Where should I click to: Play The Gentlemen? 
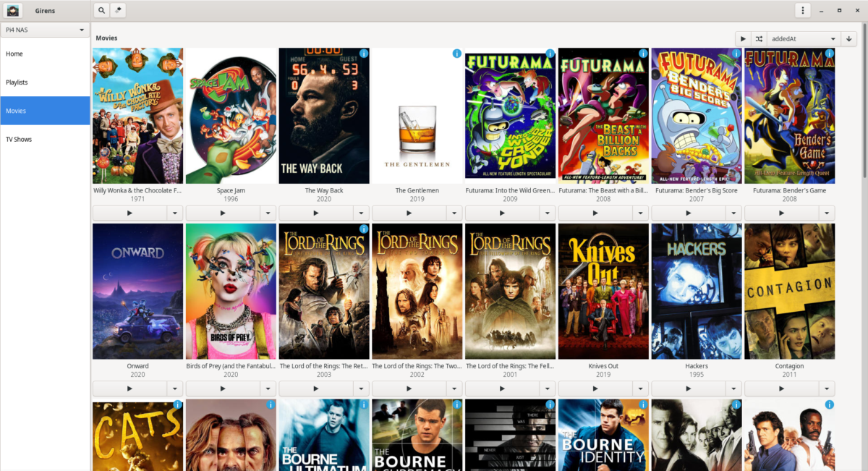click(x=409, y=213)
